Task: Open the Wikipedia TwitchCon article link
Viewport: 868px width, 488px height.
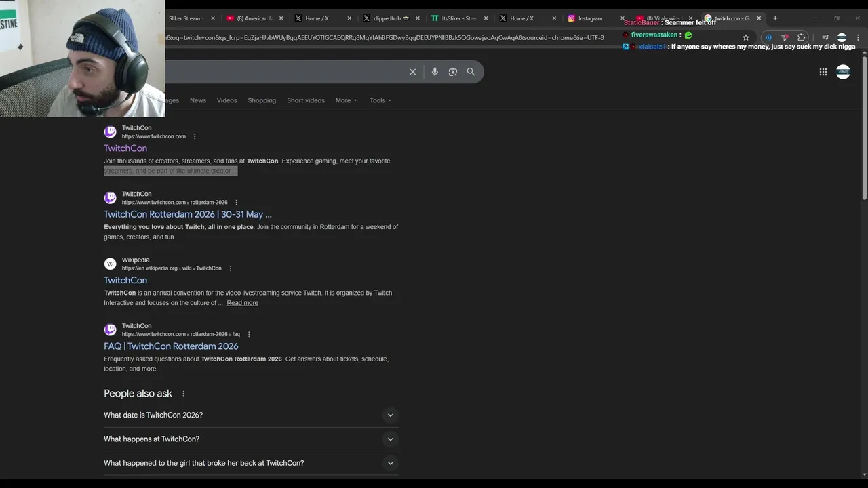Action: pyautogui.click(x=125, y=280)
